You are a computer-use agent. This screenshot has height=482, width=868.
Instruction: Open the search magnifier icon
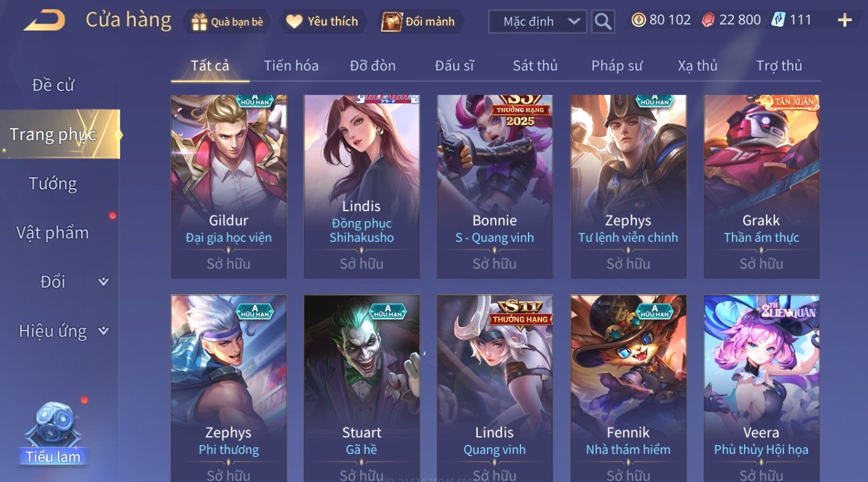coord(603,22)
